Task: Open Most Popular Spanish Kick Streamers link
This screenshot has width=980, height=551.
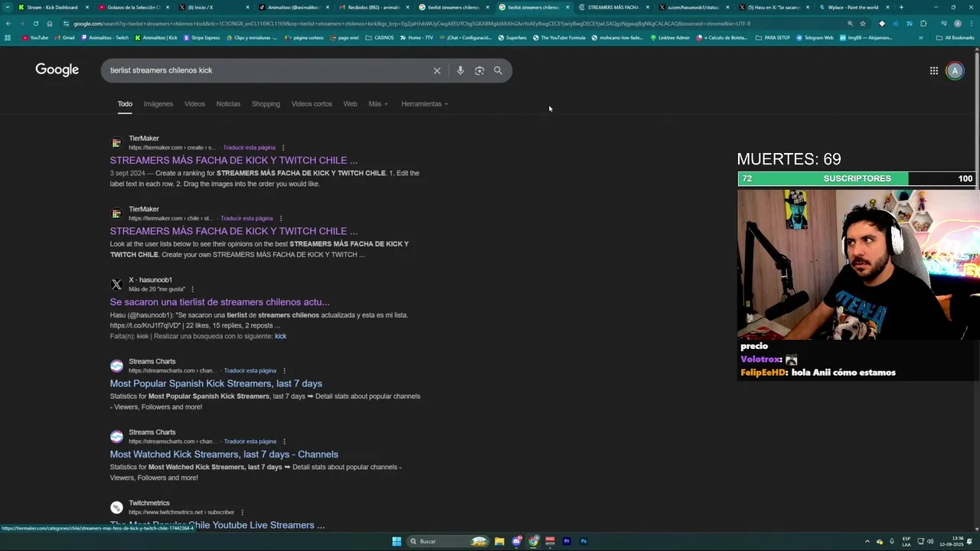Action: coord(216,383)
